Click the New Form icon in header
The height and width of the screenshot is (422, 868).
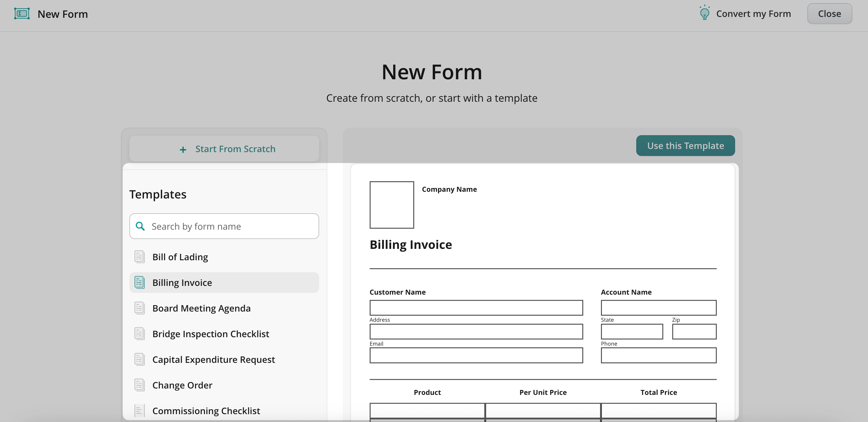pos(22,14)
